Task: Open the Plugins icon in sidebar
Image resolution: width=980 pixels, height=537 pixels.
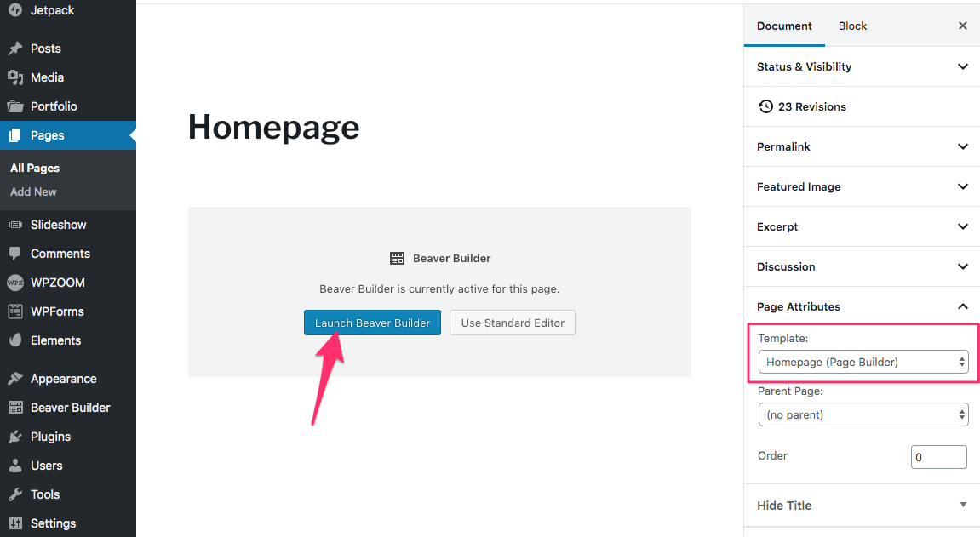Action: [x=15, y=437]
